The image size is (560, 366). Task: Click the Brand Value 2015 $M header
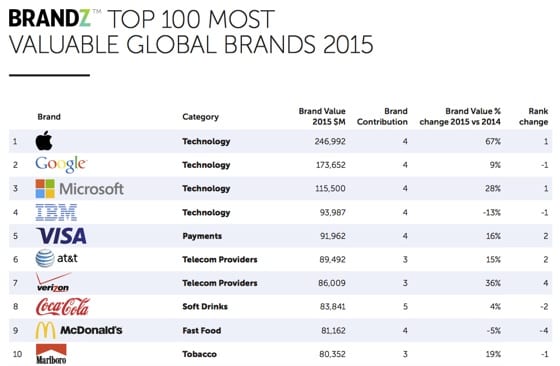click(322, 116)
